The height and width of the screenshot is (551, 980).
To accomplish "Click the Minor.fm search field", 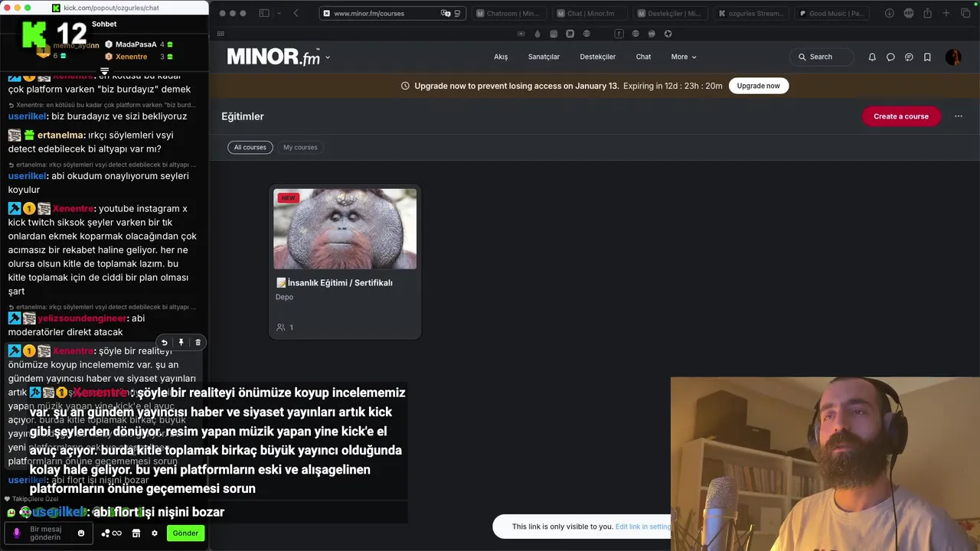I will (x=822, y=57).
